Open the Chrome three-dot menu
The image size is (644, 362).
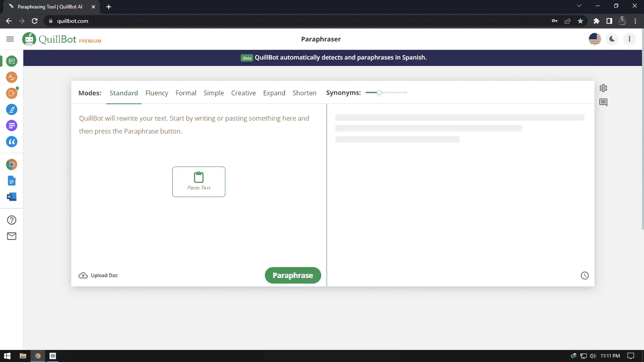pos(636,21)
